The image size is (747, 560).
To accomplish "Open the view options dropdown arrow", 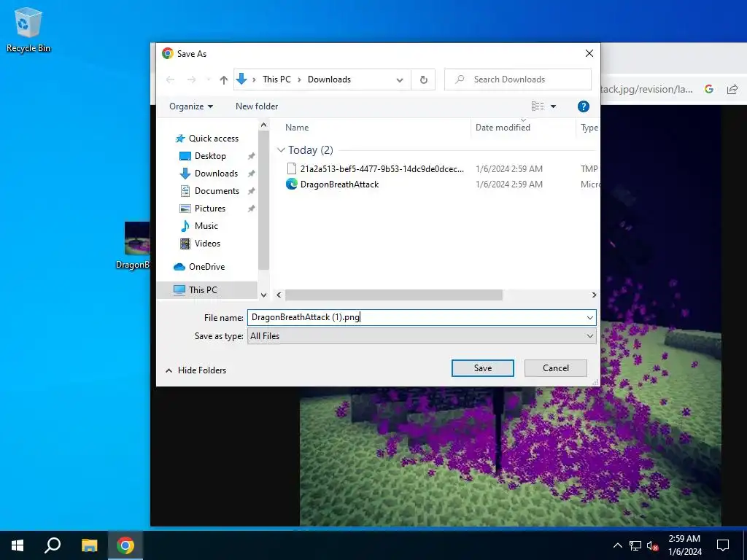I will (554, 106).
